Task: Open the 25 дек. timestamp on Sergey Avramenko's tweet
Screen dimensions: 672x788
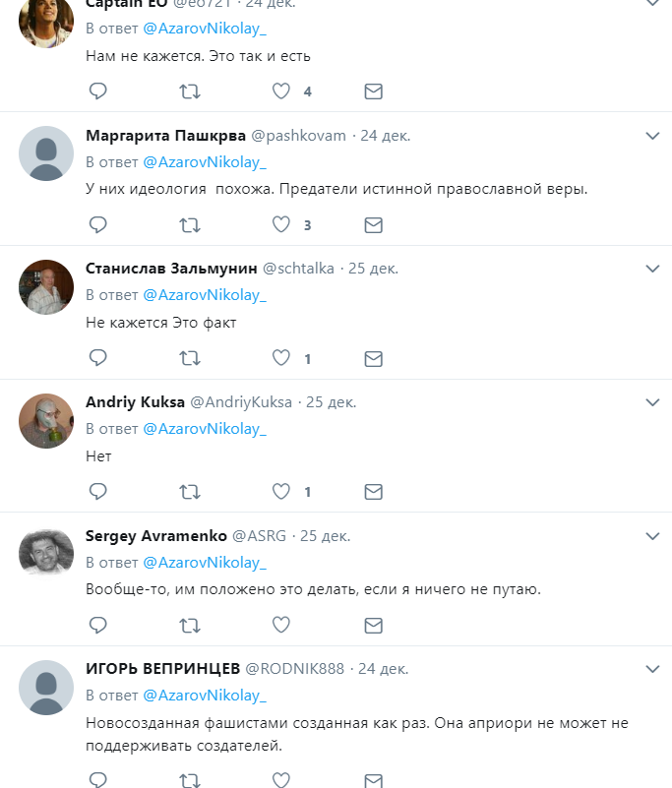Action: (x=326, y=536)
